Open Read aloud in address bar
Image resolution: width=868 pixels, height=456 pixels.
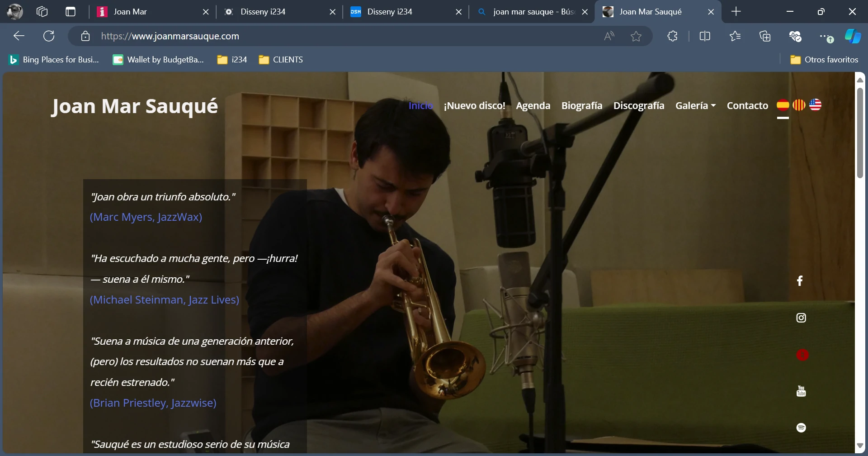(609, 36)
